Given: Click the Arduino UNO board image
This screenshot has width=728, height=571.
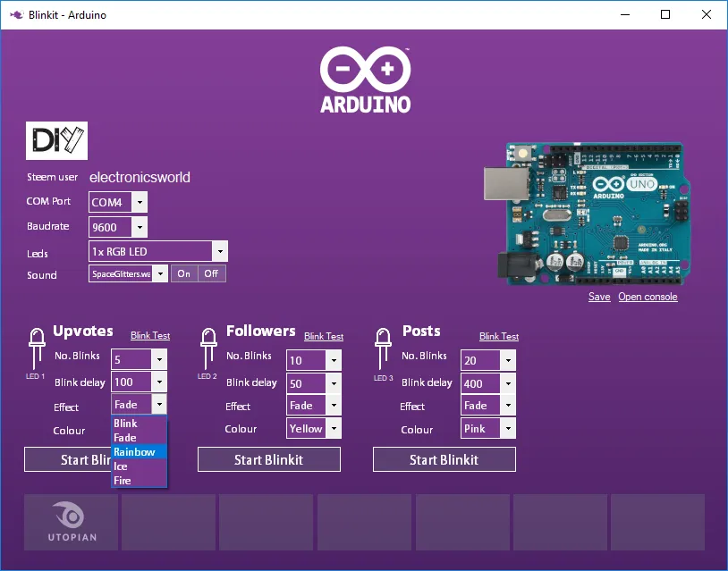Looking at the screenshot, I should pyautogui.click(x=587, y=214).
